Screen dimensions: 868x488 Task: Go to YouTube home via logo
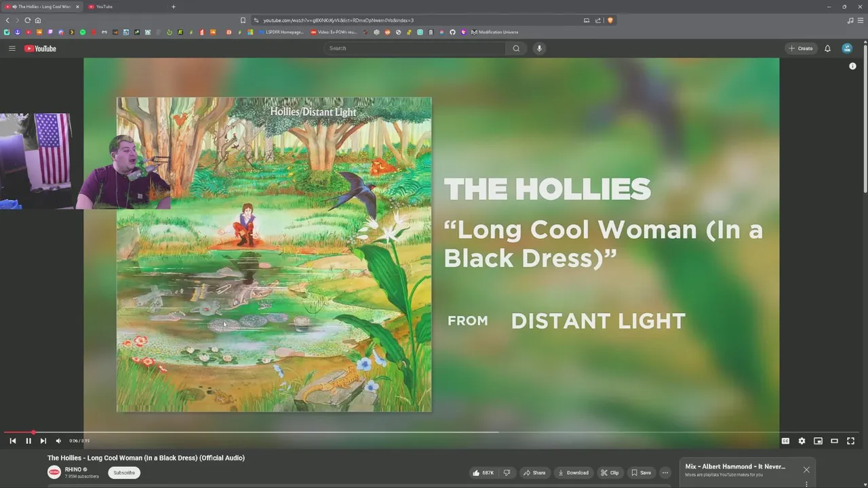pyautogui.click(x=40, y=48)
